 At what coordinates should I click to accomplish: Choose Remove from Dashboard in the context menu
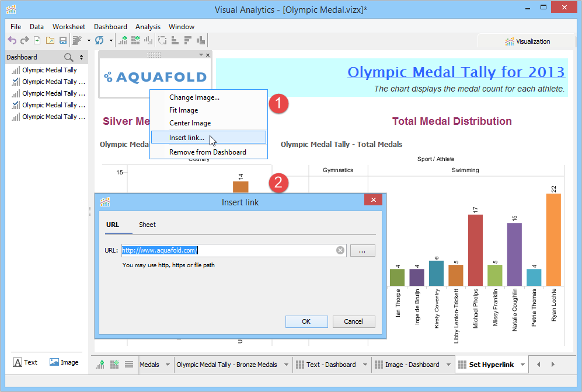pos(208,152)
